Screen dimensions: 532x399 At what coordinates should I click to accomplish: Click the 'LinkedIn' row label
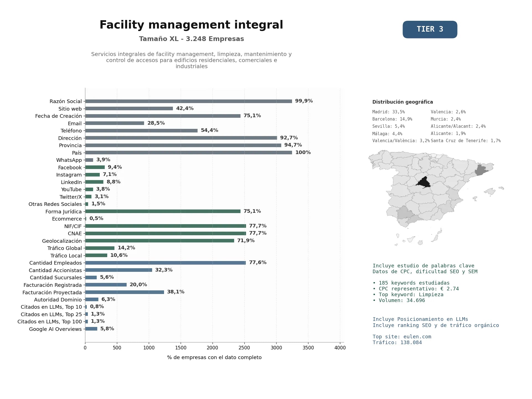click(71, 182)
